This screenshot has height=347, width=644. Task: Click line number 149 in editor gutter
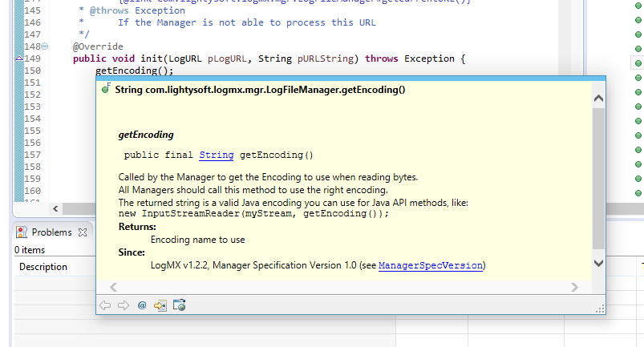(x=32, y=59)
